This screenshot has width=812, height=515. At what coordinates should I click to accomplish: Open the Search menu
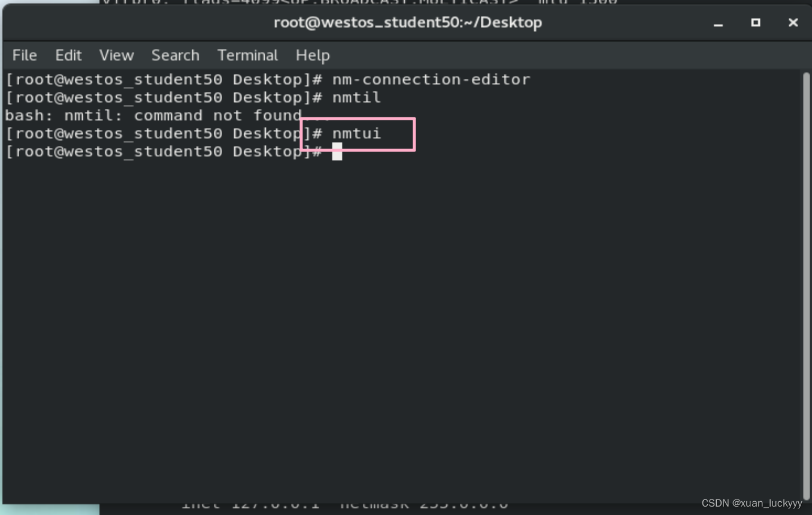click(x=175, y=55)
